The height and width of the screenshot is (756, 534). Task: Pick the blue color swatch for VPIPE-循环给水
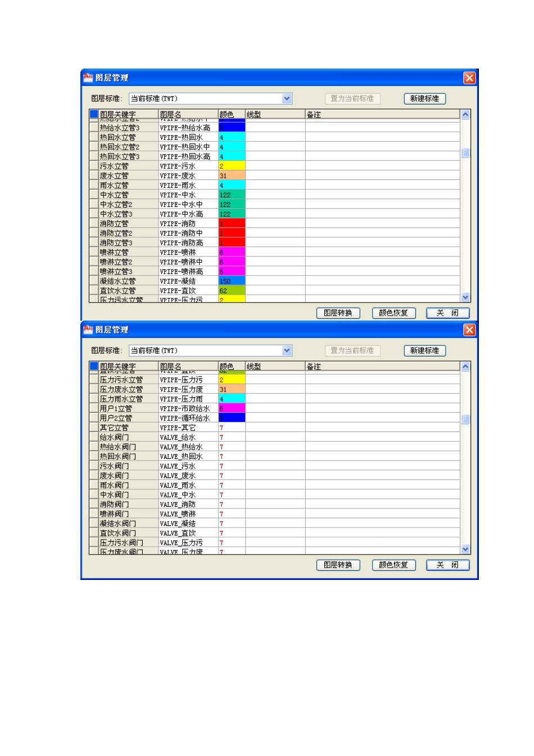[232, 418]
